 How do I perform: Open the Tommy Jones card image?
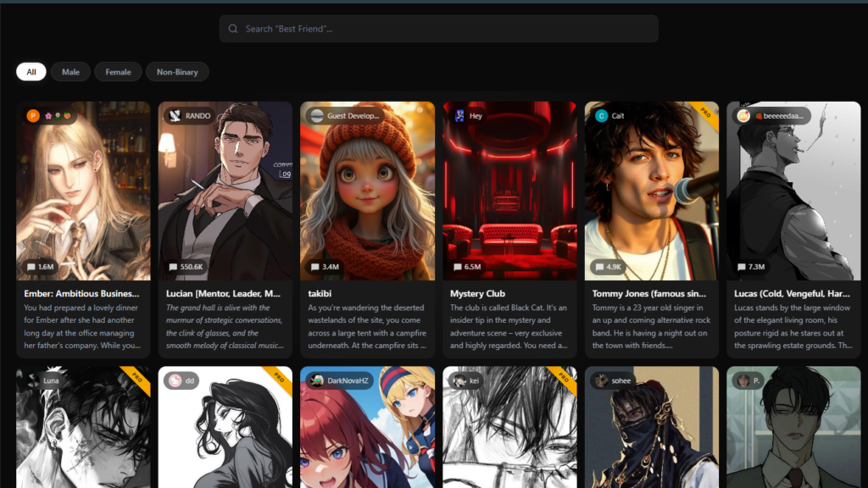coord(652,191)
